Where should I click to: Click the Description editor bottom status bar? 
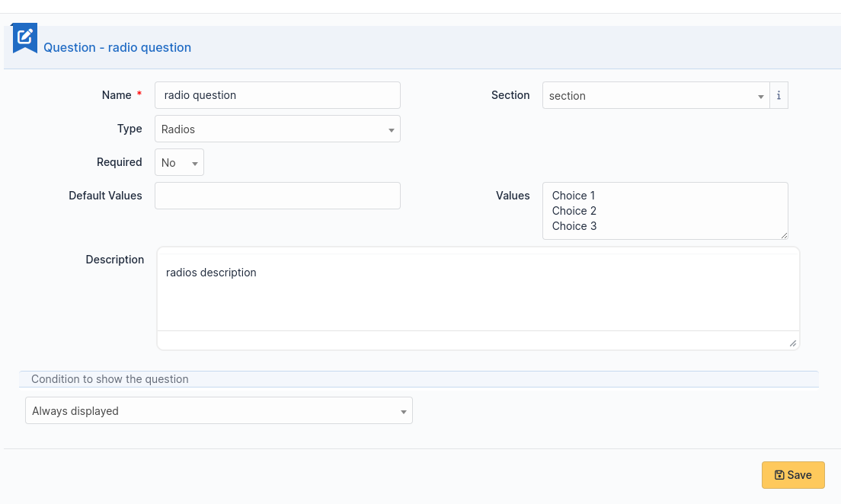pos(472,340)
